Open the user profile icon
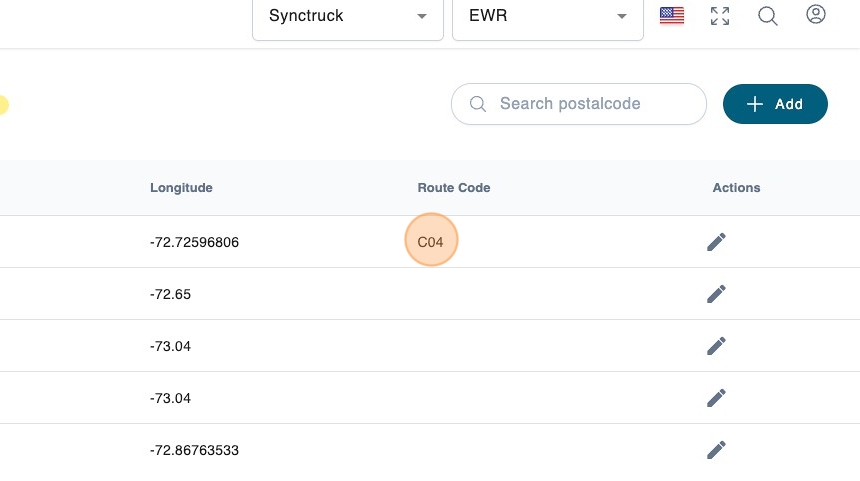 (816, 15)
